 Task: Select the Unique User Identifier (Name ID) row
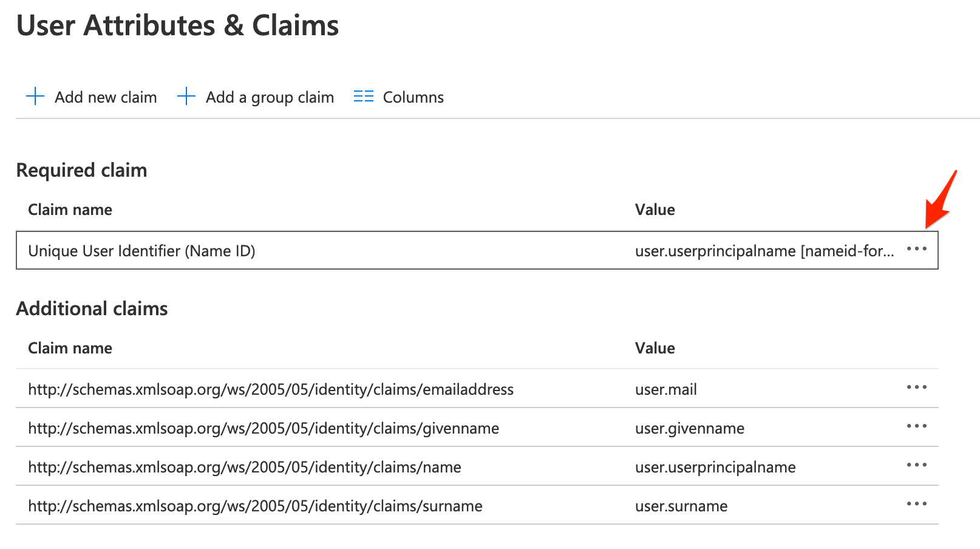[141, 251]
